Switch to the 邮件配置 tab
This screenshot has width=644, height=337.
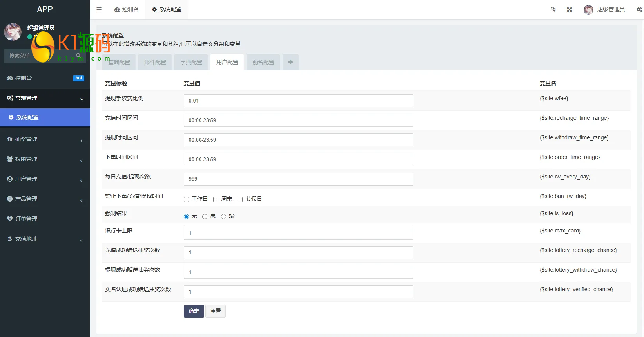pos(155,62)
